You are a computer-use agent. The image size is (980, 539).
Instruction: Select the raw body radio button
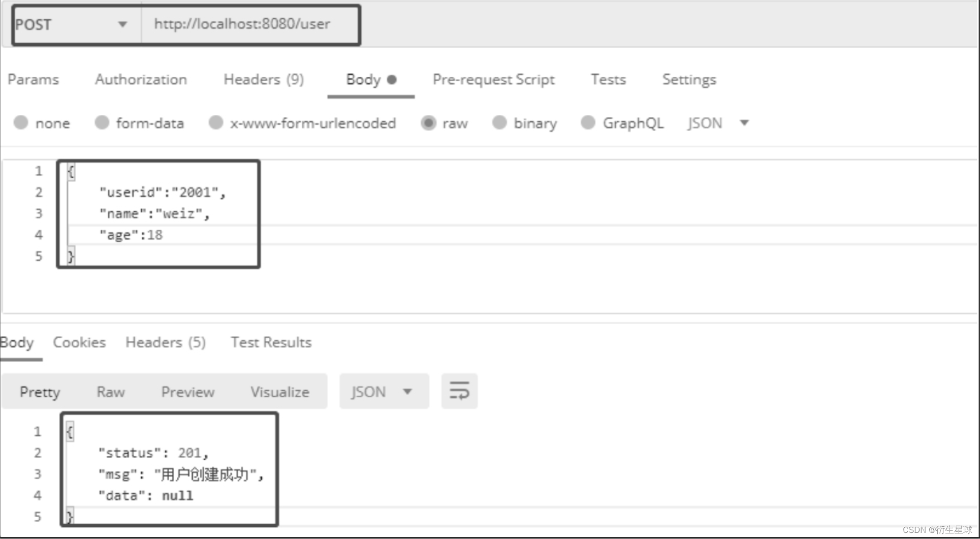[428, 123]
